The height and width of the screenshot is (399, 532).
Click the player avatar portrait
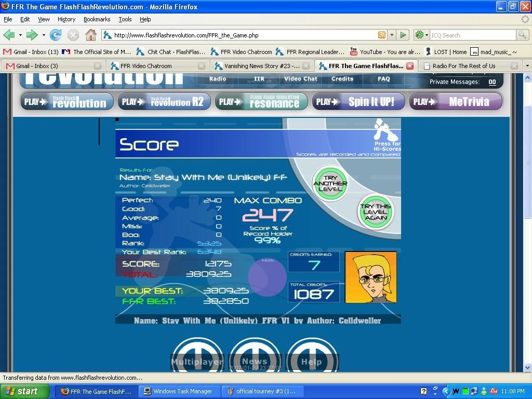point(370,277)
